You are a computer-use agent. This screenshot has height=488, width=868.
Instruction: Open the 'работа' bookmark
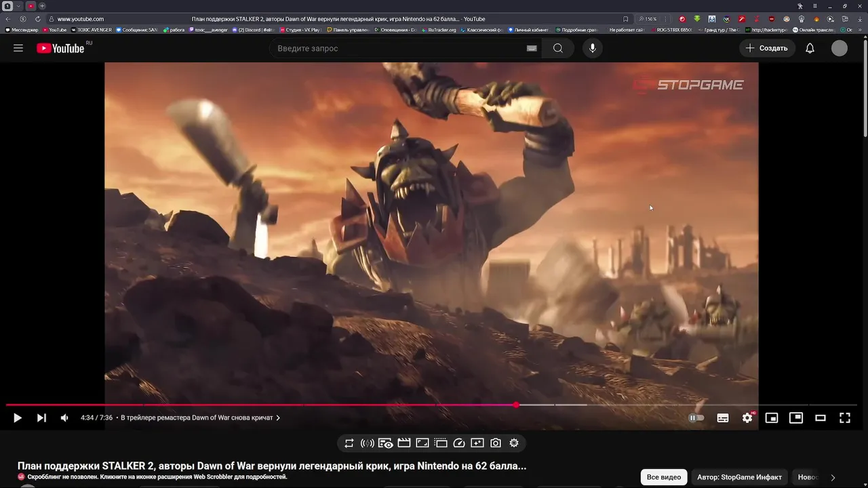[x=175, y=30]
